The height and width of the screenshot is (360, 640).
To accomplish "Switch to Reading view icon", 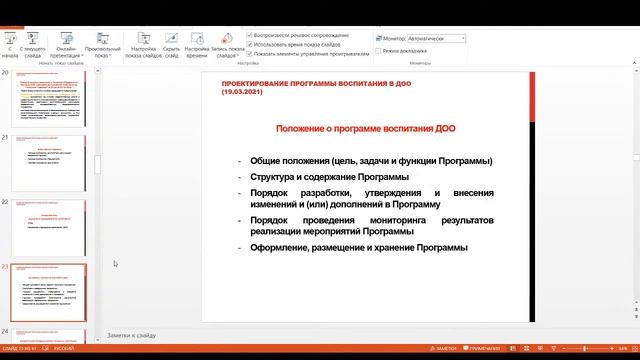I will tap(540, 349).
